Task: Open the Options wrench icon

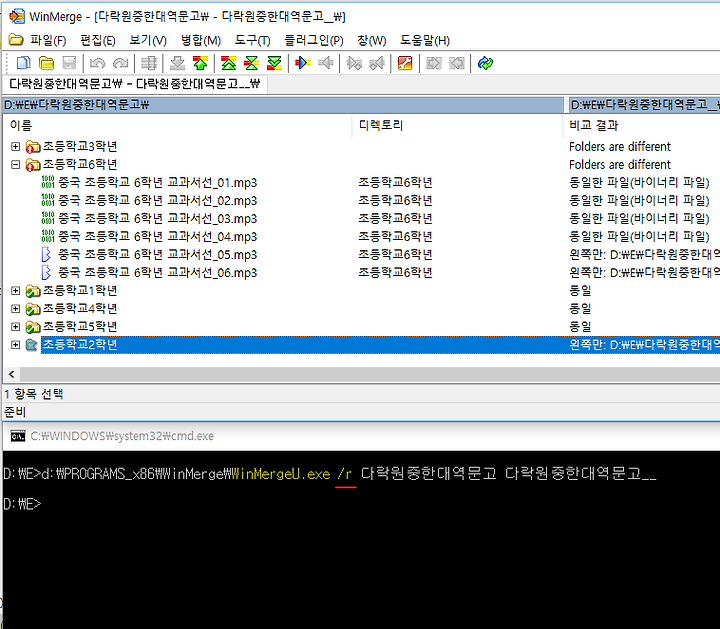Action: click(405, 63)
